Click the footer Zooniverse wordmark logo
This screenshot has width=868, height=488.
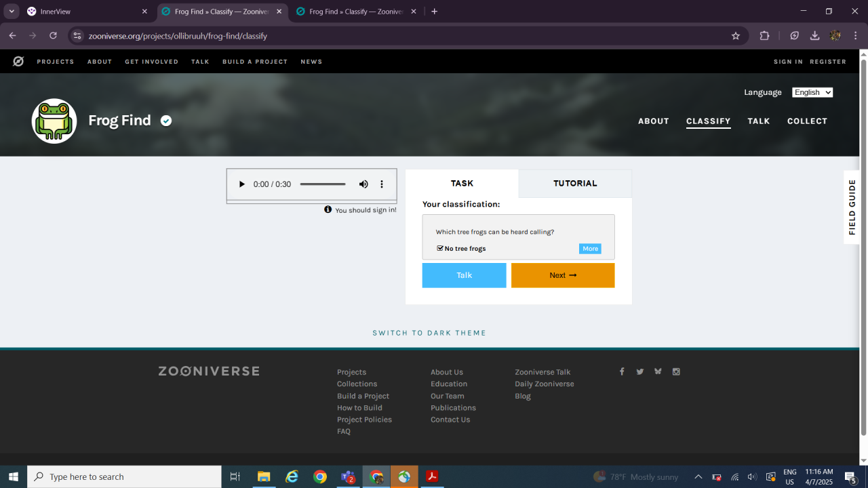209,371
